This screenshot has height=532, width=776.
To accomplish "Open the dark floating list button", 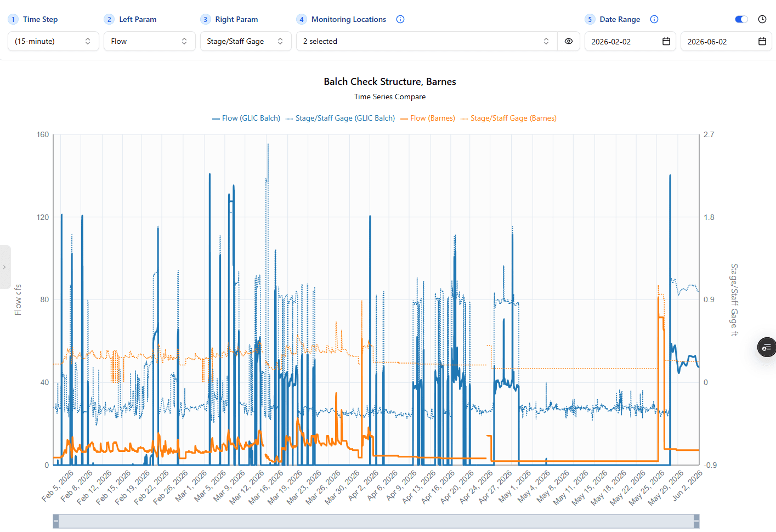I will (767, 347).
